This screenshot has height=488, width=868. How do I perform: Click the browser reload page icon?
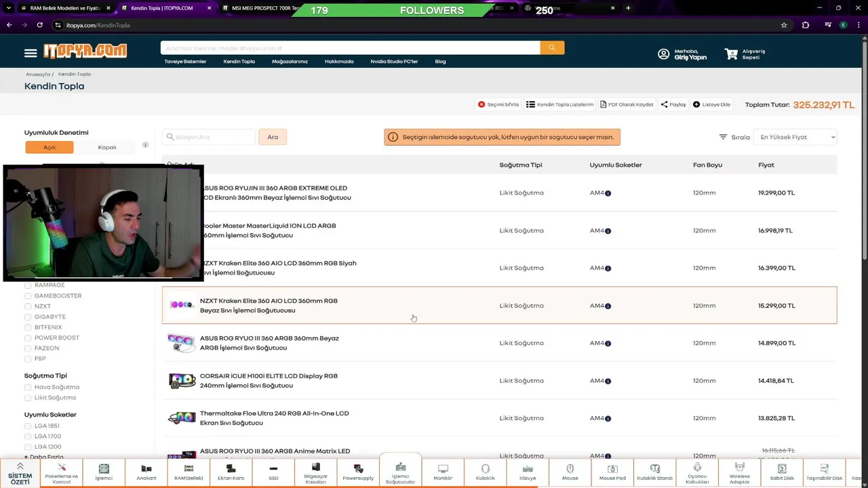[x=40, y=25]
